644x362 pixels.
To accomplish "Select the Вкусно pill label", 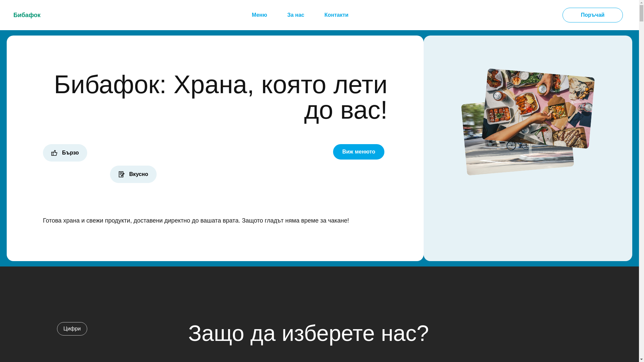I will tap(138, 174).
